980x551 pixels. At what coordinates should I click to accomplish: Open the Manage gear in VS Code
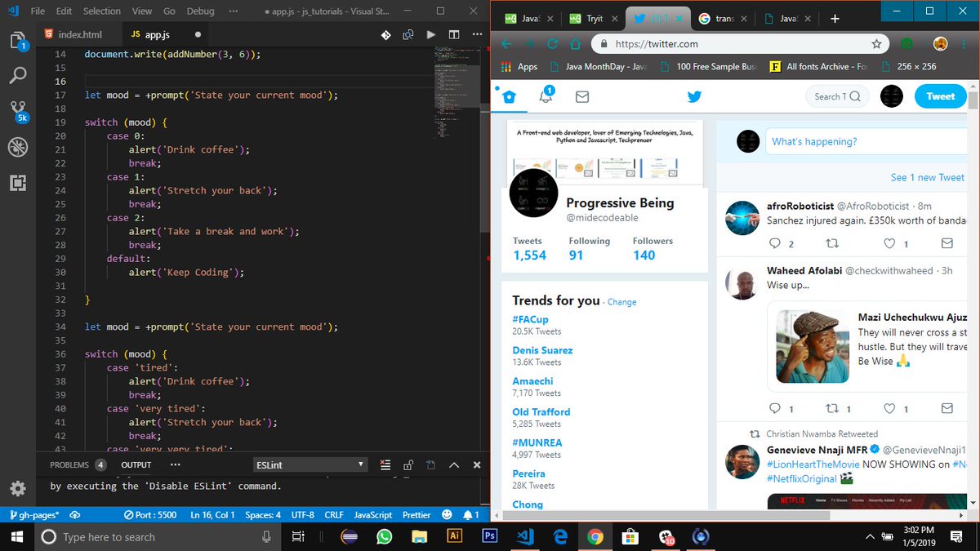tap(17, 488)
